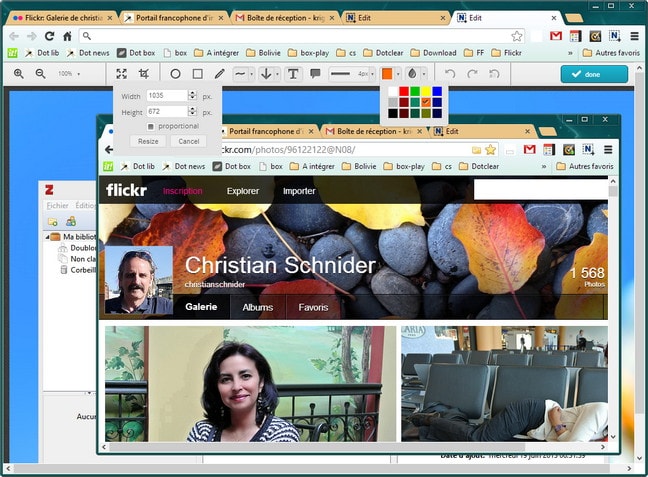Viewport: 648px width, 477px height.
Task: Select the curved line tool
Action: (240, 74)
